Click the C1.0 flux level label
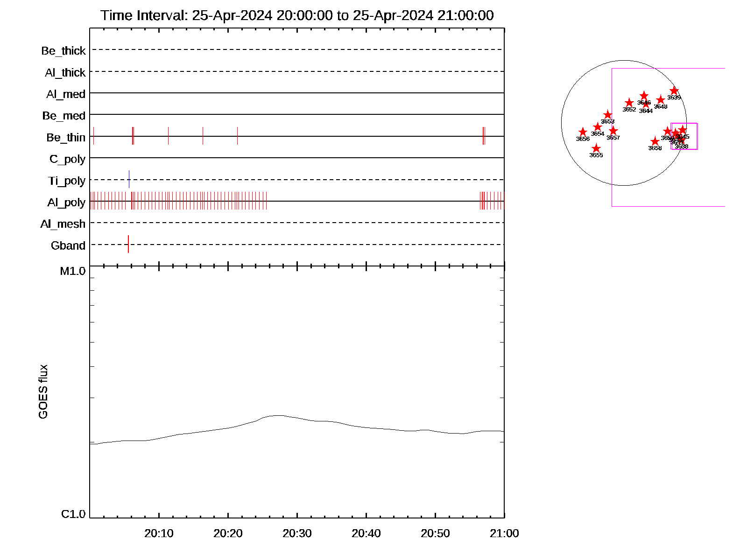Image resolution: width=747 pixels, height=560 pixels. coord(73,514)
